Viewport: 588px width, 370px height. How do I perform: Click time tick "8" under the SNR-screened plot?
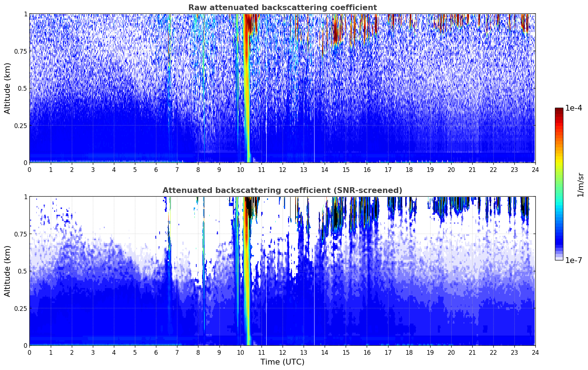point(198,352)
